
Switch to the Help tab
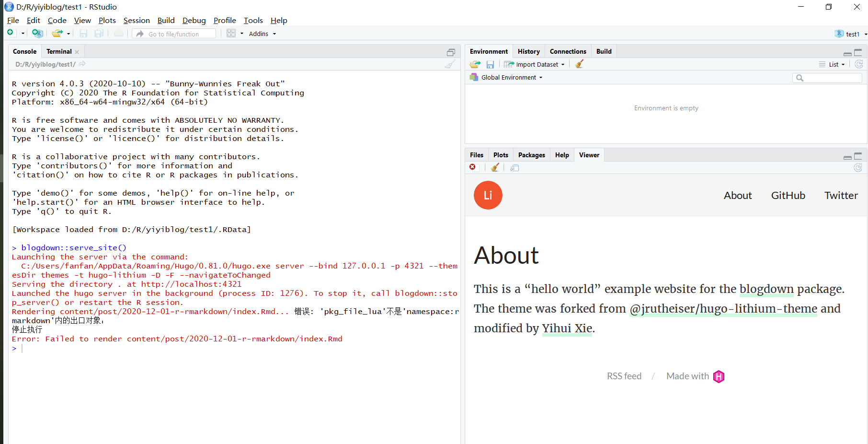pos(562,155)
